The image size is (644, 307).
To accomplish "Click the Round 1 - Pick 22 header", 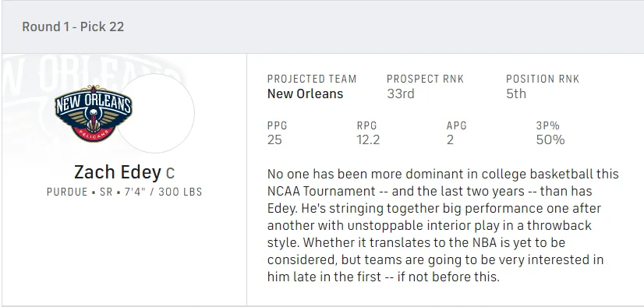I will pyautogui.click(x=73, y=26).
